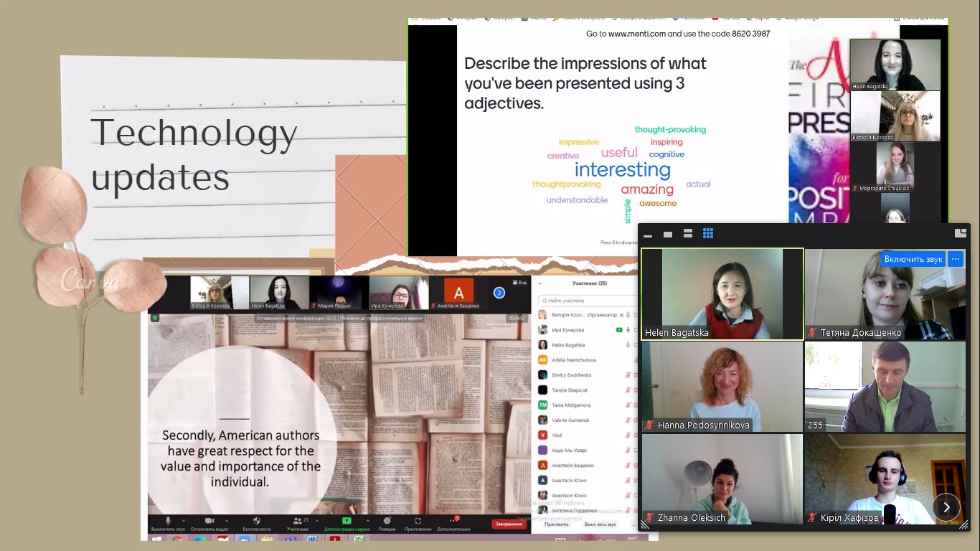Select Dmitry Duchchenko in participants list

(572, 375)
